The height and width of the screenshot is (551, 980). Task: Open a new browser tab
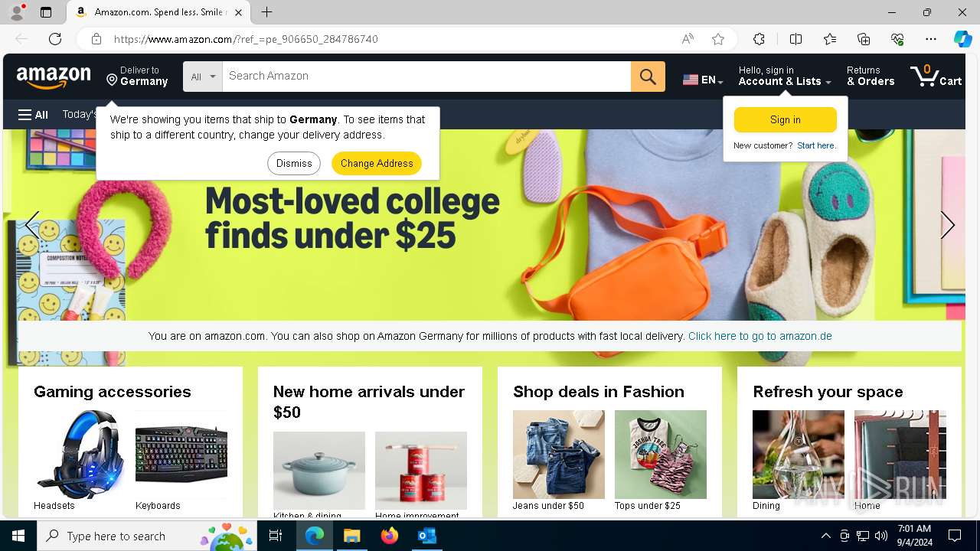(266, 12)
